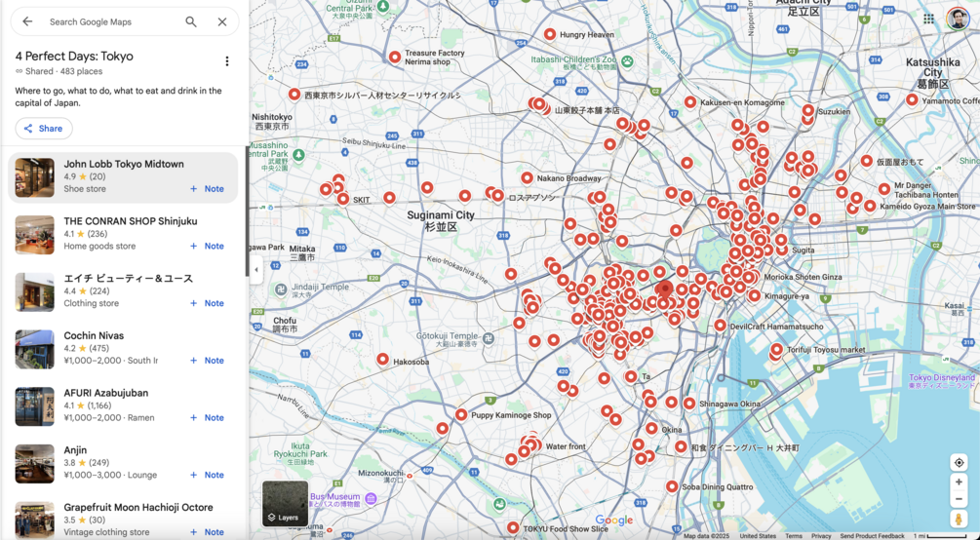Add a note to Anjin
Image resolution: width=980 pixels, height=540 pixels.
[207, 475]
